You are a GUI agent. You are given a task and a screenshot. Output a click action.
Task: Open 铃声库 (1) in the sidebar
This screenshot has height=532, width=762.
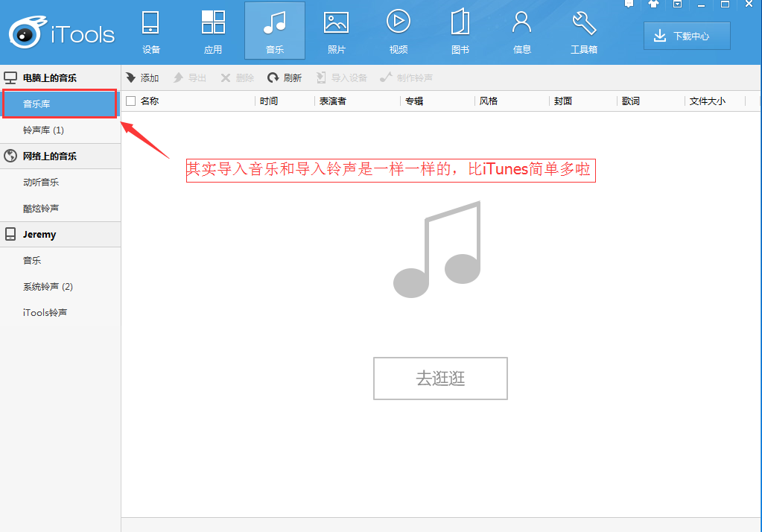click(60, 130)
